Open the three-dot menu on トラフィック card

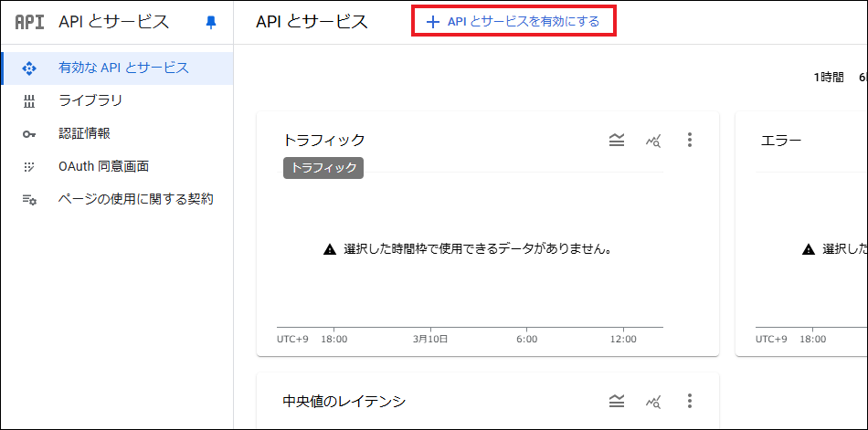click(690, 140)
